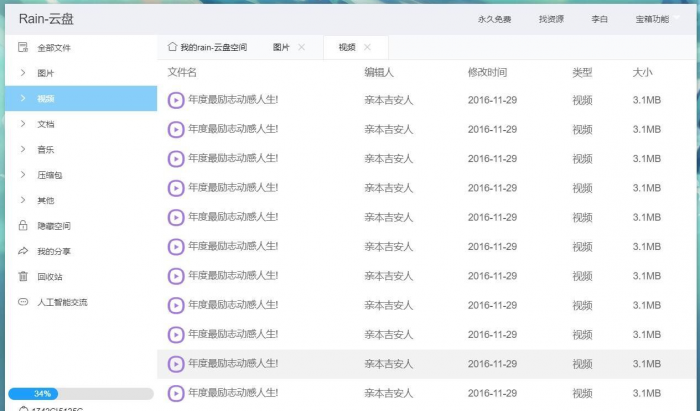
Task: Click the 人工智能交流 chat icon
Action: 22,302
